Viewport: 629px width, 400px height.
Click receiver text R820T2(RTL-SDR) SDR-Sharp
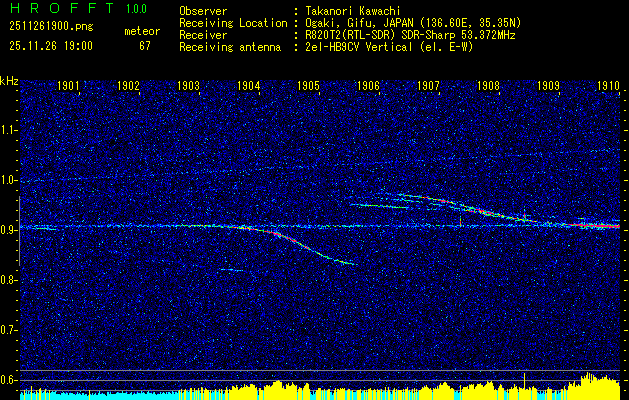(379, 35)
